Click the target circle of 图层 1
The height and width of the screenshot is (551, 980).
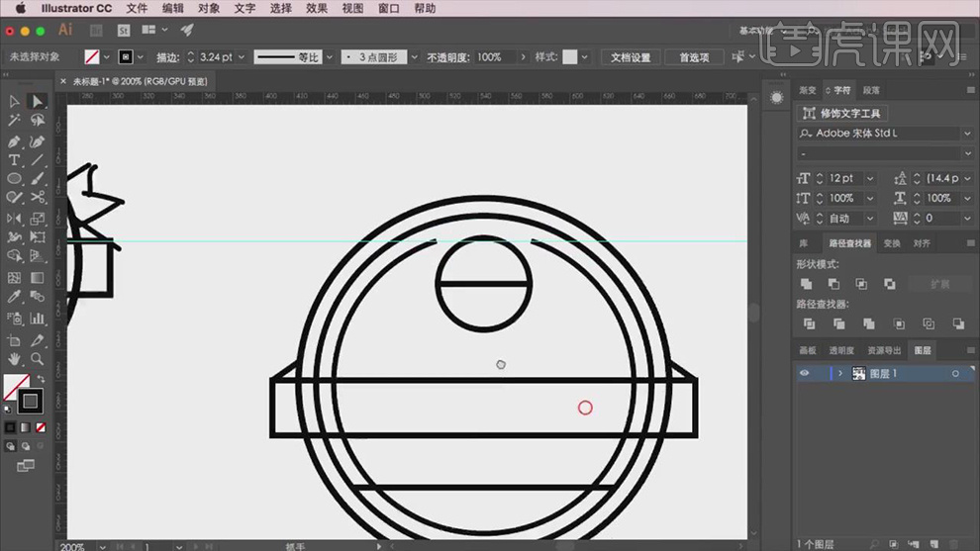pyautogui.click(x=955, y=374)
